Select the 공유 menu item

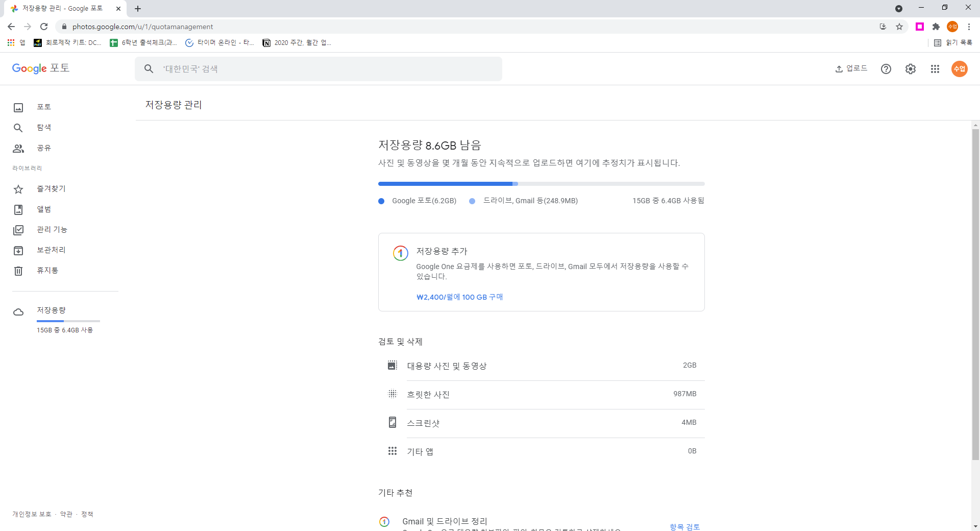(x=44, y=148)
